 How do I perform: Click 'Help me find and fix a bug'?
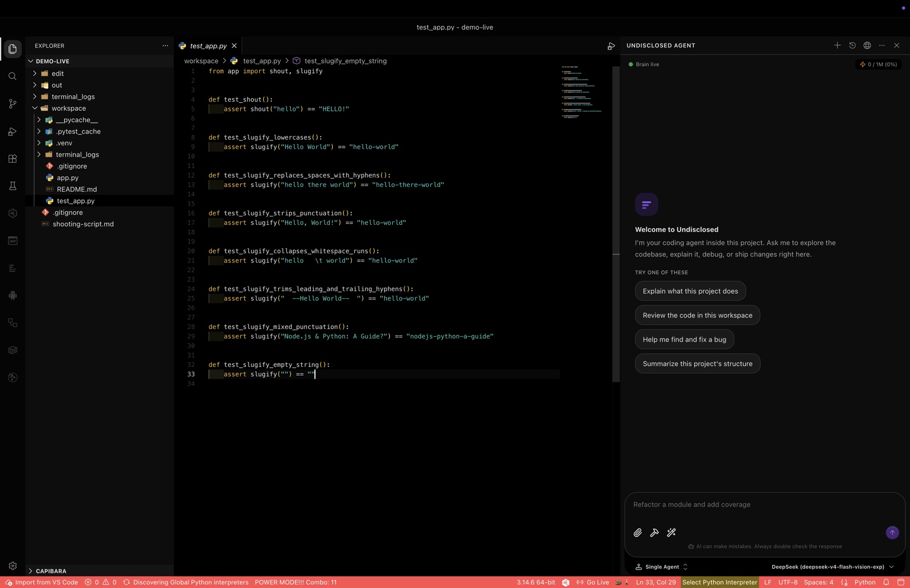click(x=684, y=340)
